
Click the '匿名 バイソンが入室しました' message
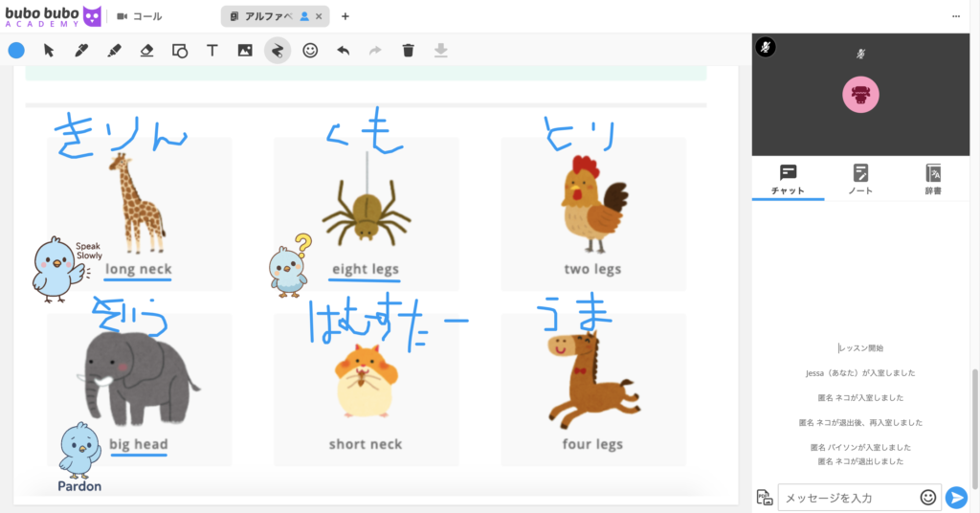[860, 447]
